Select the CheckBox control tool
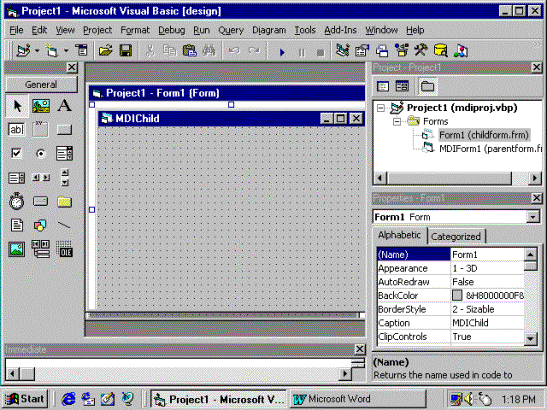This screenshot has width=547, height=410. click(16, 153)
